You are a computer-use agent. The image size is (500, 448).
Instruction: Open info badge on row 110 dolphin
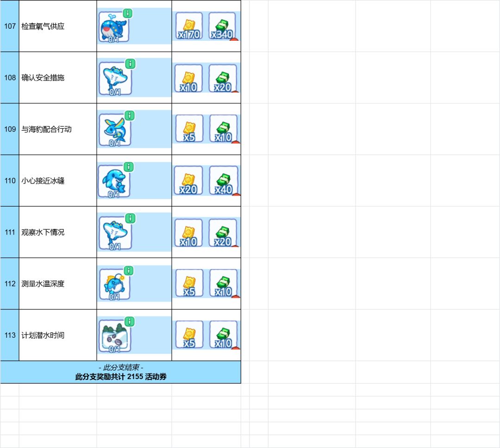click(128, 167)
